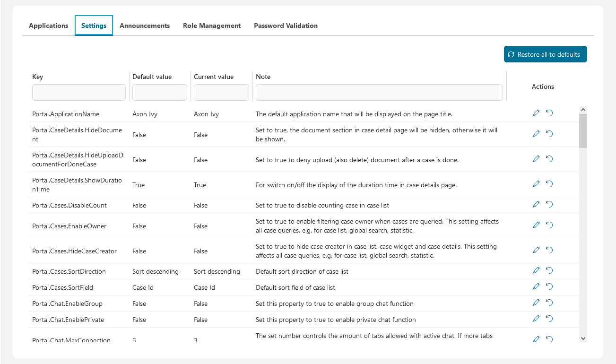Edit Portal.CaseDetails.HideDocument setting
Viewport: 616px width, 364px height.
coord(536,134)
